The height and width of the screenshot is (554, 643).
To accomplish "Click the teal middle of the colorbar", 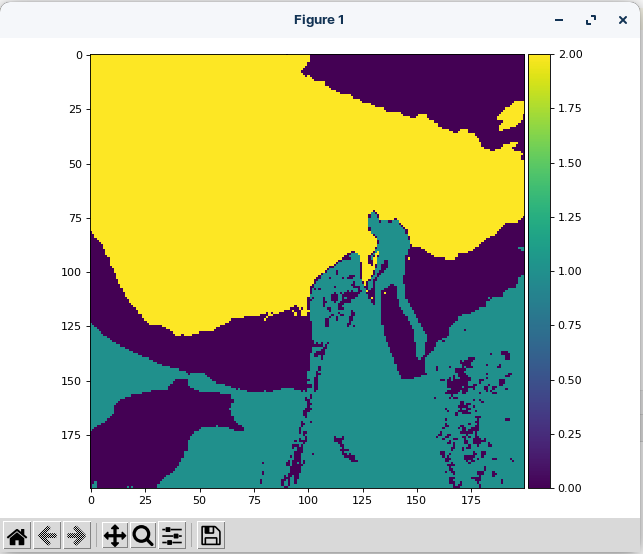I will pyautogui.click(x=538, y=270).
